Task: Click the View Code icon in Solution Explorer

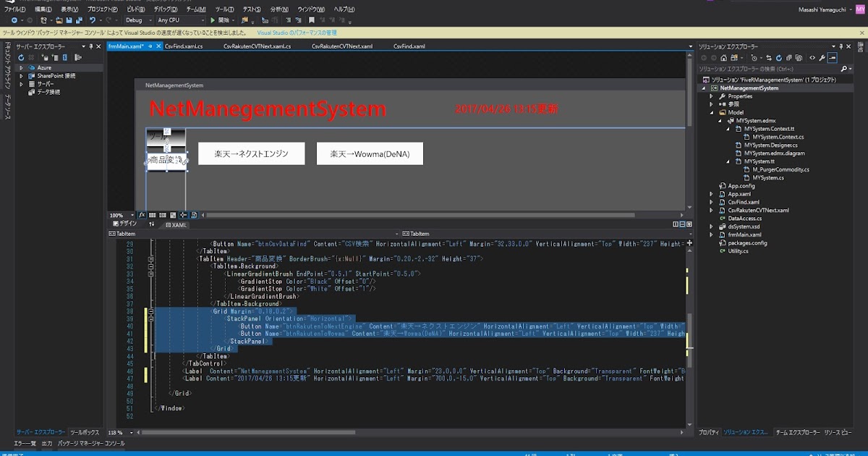Action: 812,57
